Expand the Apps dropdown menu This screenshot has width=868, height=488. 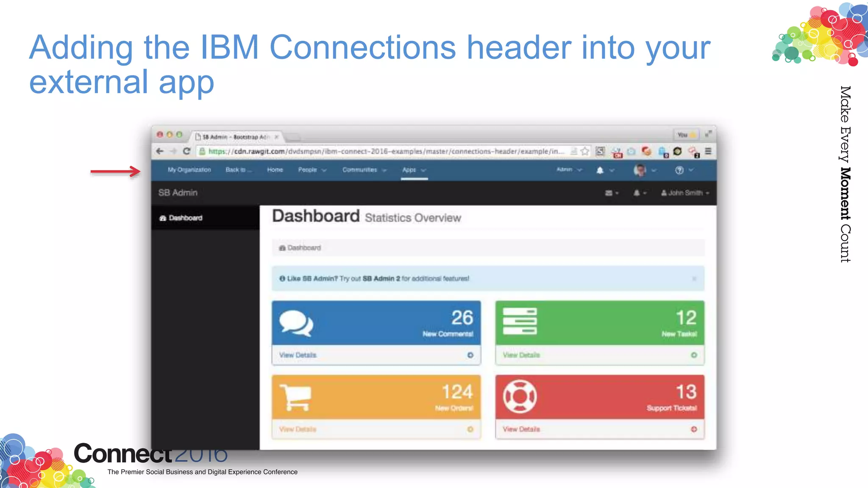click(414, 170)
